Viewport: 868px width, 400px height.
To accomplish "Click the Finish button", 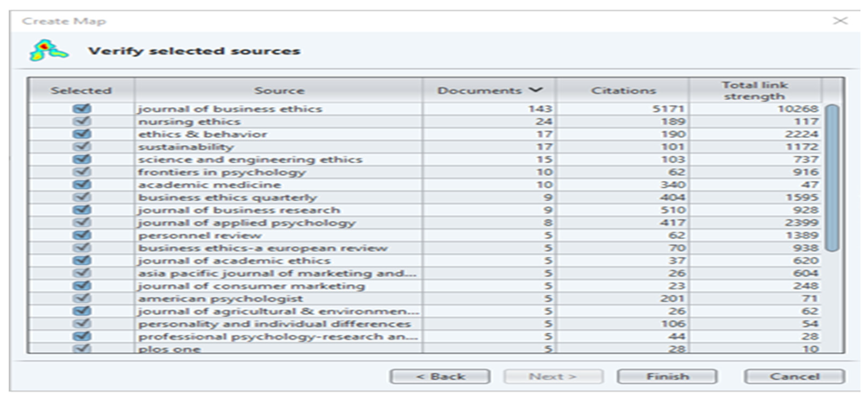I will point(667,376).
